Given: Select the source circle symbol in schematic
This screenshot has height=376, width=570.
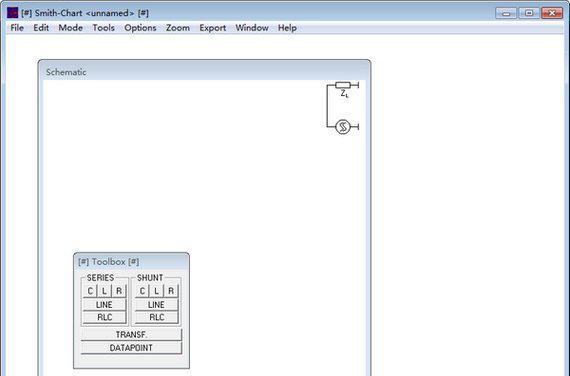Looking at the screenshot, I should pyautogui.click(x=342, y=127).
